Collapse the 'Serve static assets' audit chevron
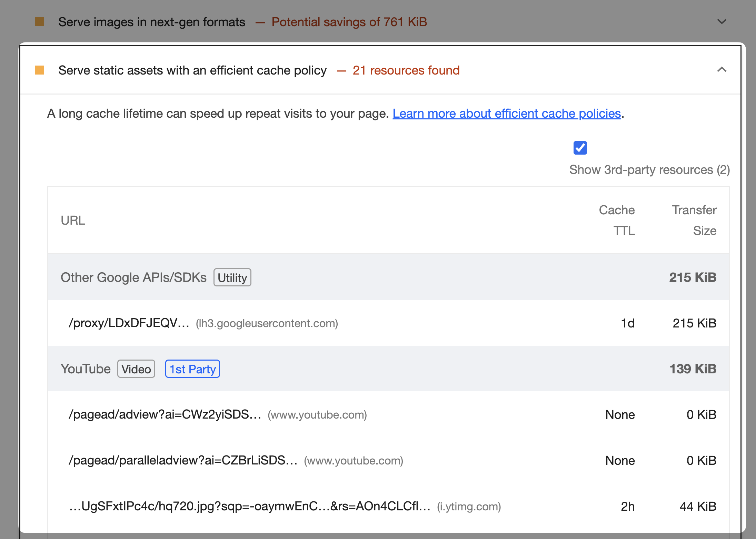This screenshot has height=539, width=756. (x=722, y=70)
